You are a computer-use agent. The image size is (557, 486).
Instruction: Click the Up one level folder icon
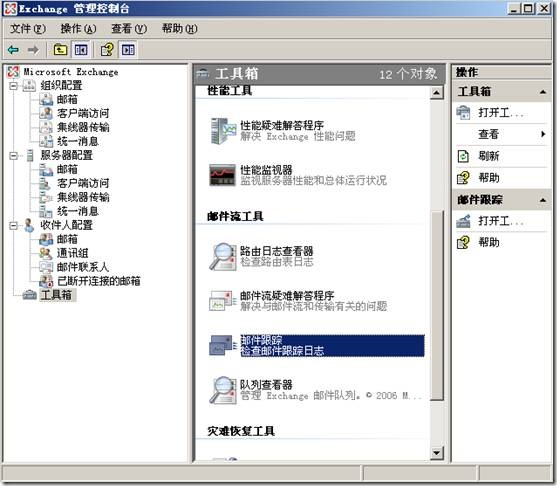pyautogui.click(x=60, y=50)
